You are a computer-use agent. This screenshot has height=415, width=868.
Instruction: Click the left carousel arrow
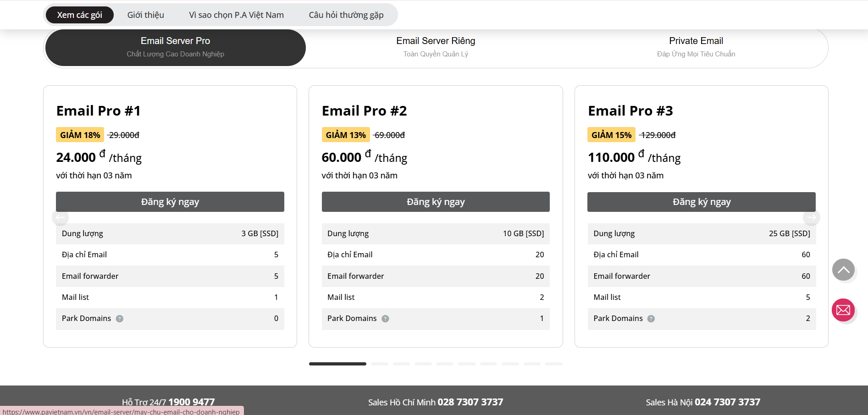point(61,217)
